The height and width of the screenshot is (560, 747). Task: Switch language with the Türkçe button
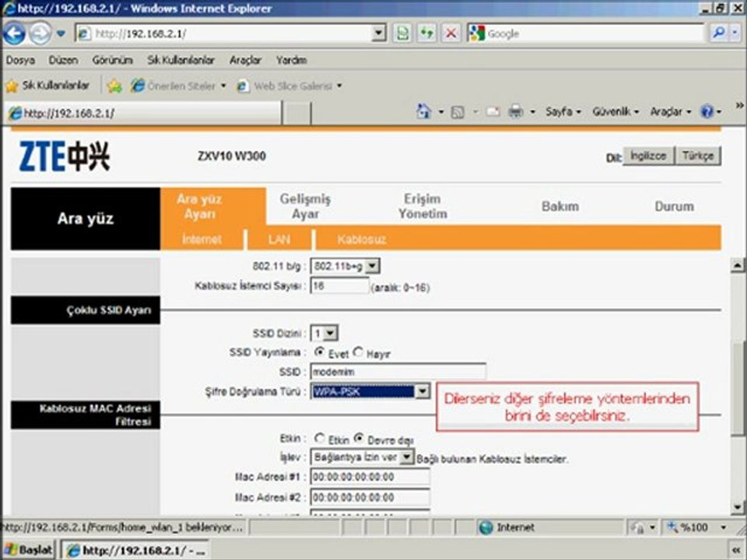(x=698, y=156)
